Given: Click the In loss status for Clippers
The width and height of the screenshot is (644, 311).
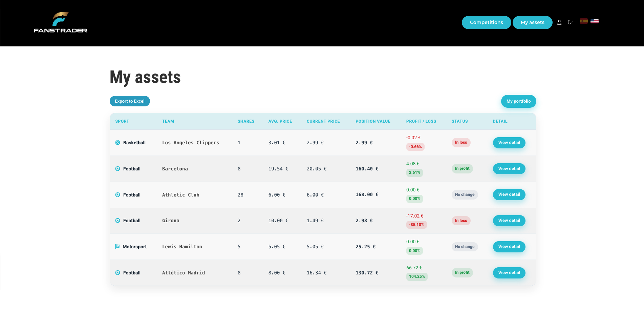Looking at the screenshot, I should (x=461, y=142).
